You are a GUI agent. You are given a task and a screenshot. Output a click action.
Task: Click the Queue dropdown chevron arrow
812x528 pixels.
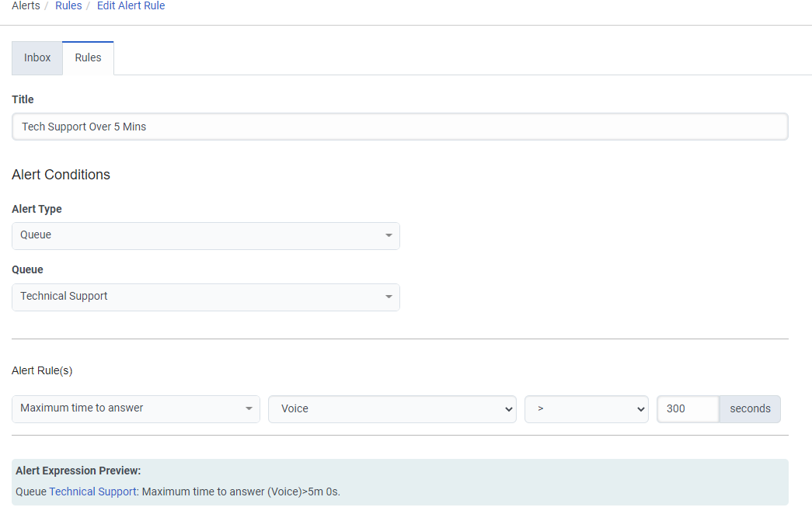tap(389, 297)
